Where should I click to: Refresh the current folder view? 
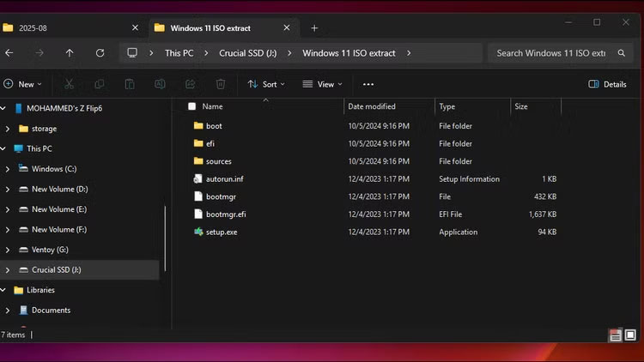tap(100, 52)
